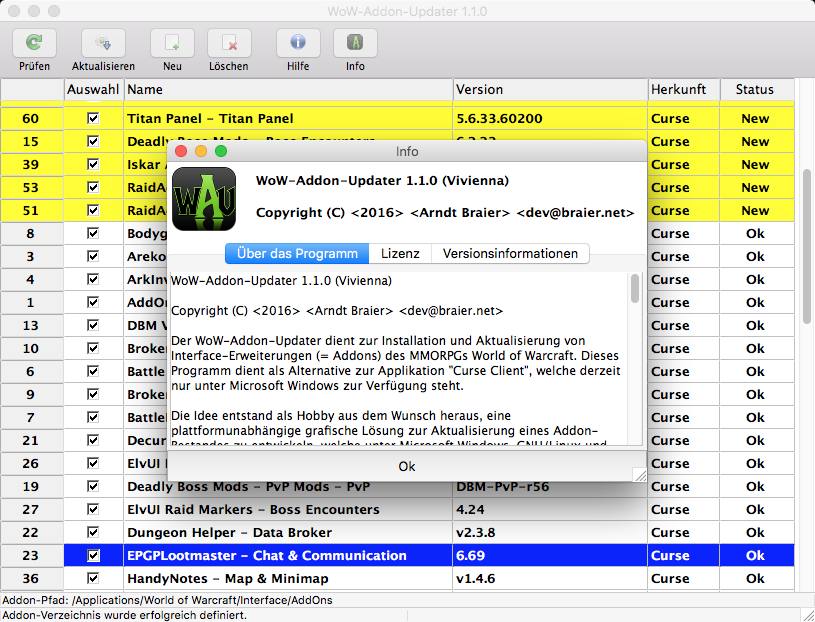
Task: Switch to the Lizenz tab
Action: click(400, 254)
